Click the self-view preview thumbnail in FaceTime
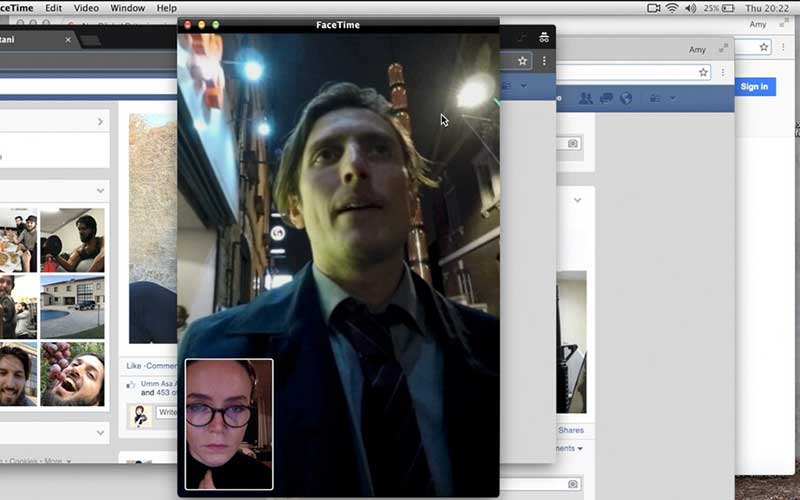Viewport: 800px width, 500px height. (229, 424)
